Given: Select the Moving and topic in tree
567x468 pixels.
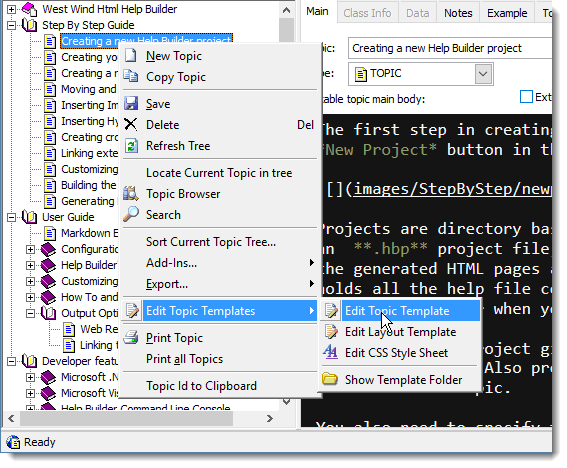Looking at the screenshot, I should point(89,89).
